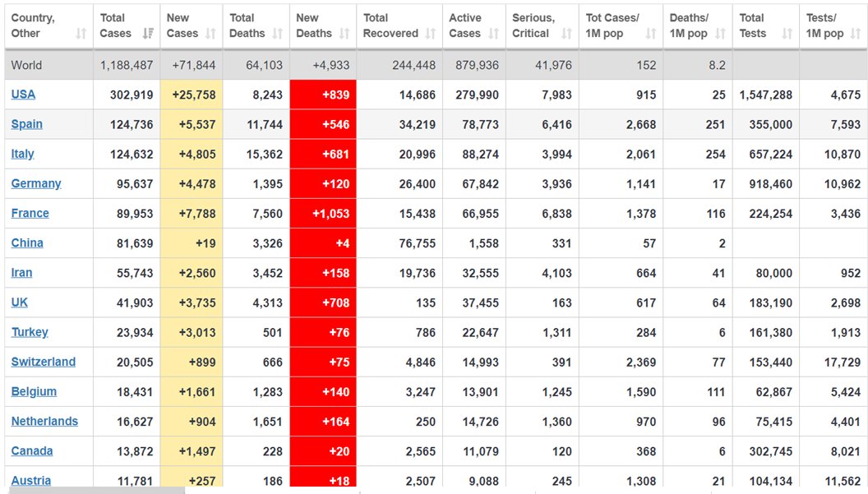Screen dimensions: 868x494
Task: Select USA total cases 302,919
Action: coord(132,95)
